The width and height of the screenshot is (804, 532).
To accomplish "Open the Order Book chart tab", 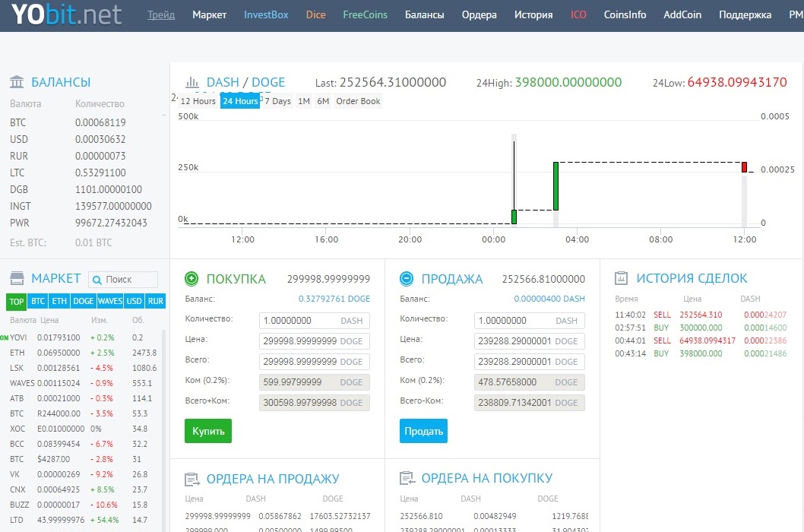I will click(358, 101).
